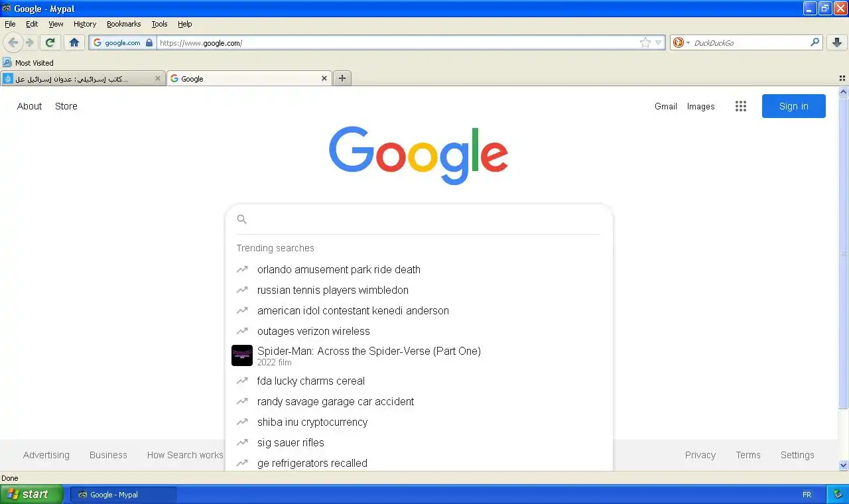Open the File menu
849x504 pixels.
click(x=10, y=24)
